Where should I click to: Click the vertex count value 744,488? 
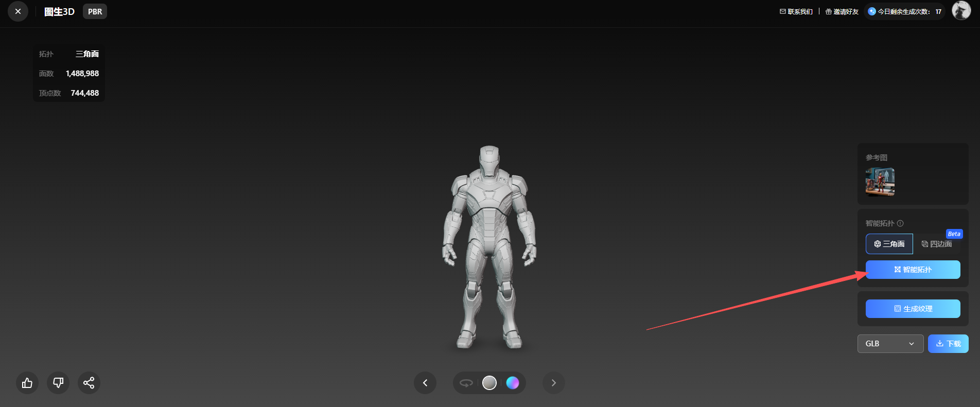(x=85, y=93)
